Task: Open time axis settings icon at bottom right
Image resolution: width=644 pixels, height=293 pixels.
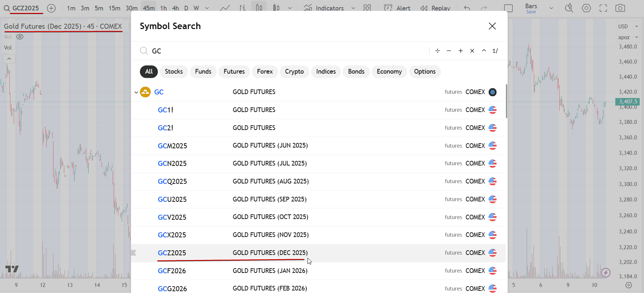Action: [x=629, y=285]
